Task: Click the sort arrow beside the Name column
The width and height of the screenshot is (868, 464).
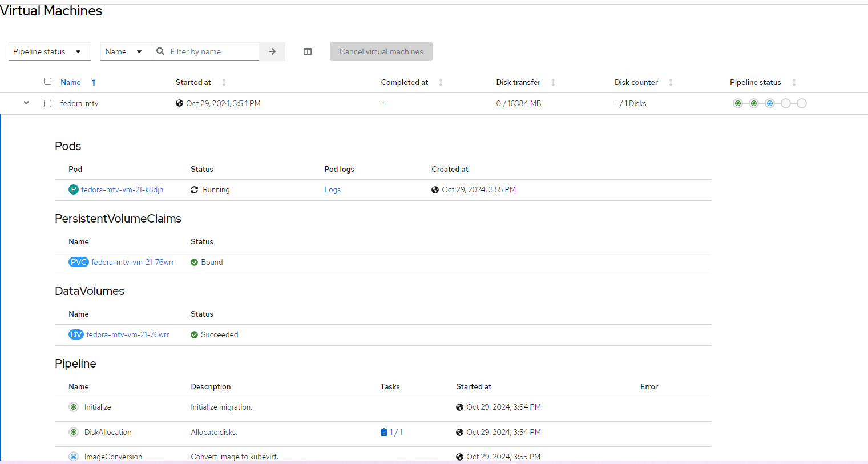Action: (94, 82)
